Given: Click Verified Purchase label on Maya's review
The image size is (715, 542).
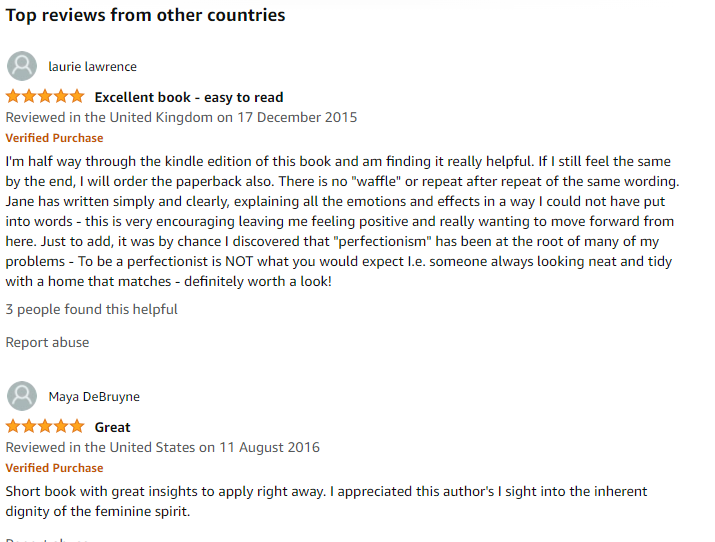Looking at the screenshot, I should click(x=54, y=468).
